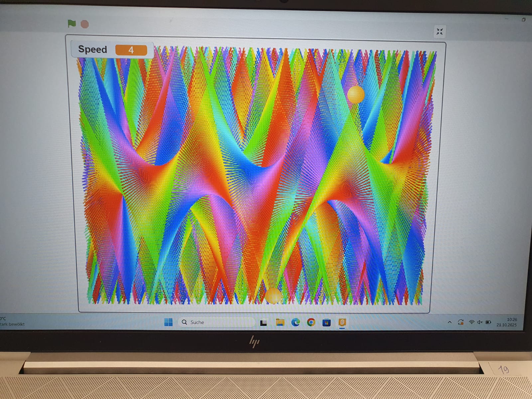Expand the hidden system tray icons chevron

point(450,322)
